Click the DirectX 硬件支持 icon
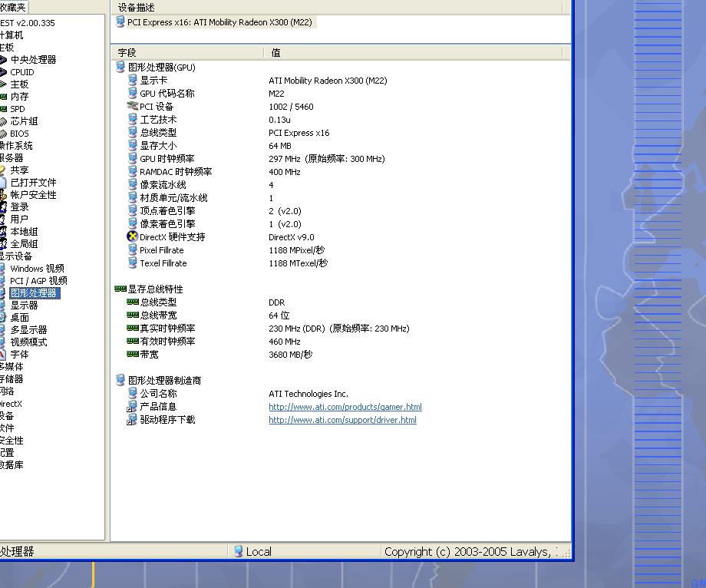This screenshot has height=588, width=706. [x=132, y=236]
